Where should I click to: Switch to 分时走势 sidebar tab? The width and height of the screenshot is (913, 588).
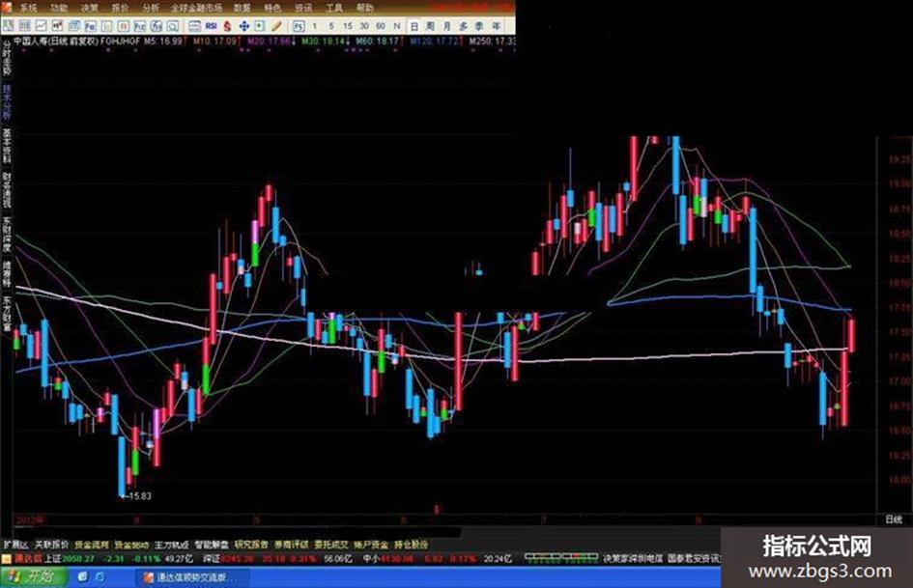7,58
